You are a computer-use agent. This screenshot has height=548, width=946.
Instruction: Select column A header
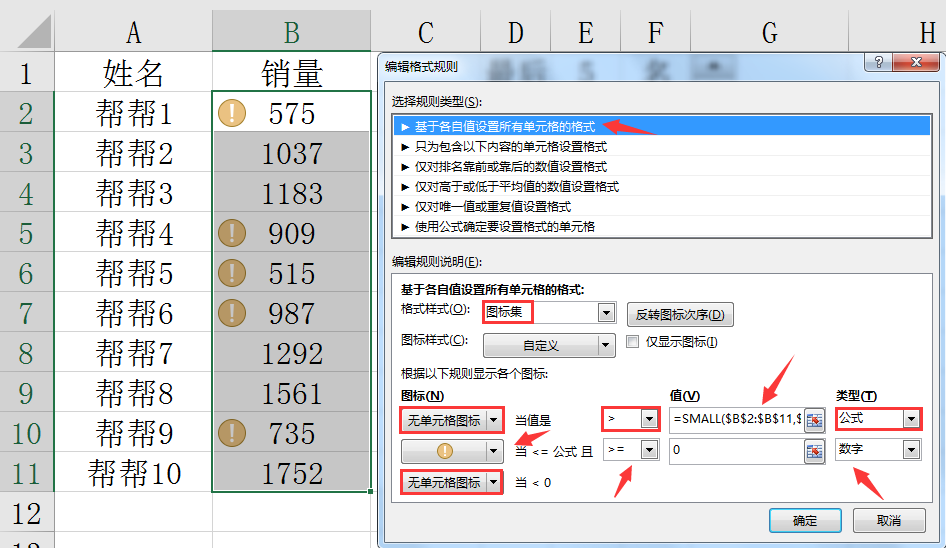point(133,32)
